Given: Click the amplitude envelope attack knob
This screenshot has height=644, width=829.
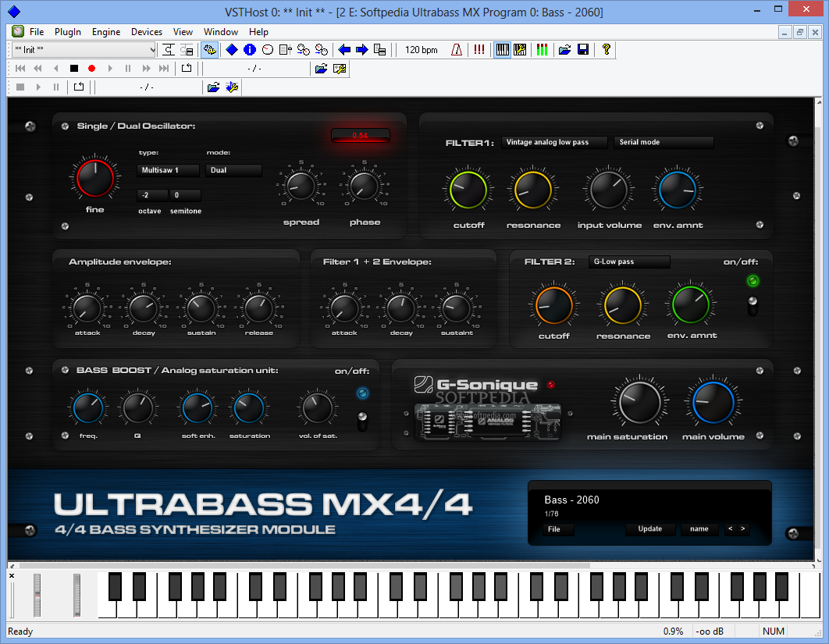Looking at the screenshot, I should 87,309.
